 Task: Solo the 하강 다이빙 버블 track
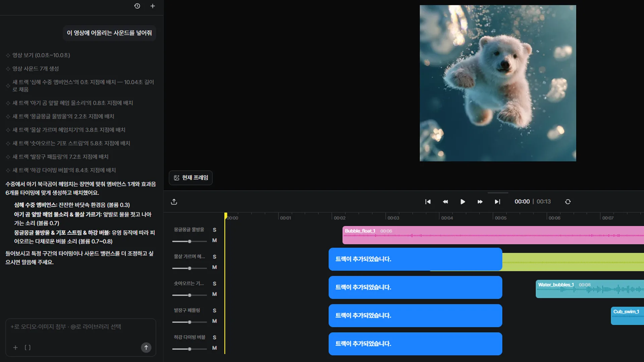pos(214,338)
